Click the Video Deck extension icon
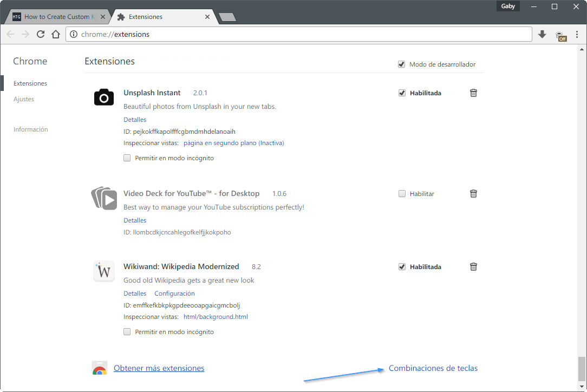The height and width of the screenshot is (392, 587). point(104,198)
